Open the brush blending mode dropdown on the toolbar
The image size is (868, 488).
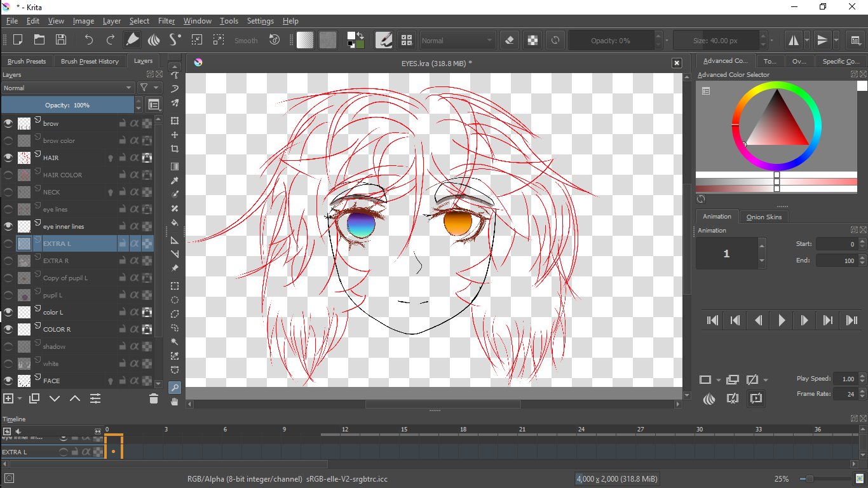point(458,40)
